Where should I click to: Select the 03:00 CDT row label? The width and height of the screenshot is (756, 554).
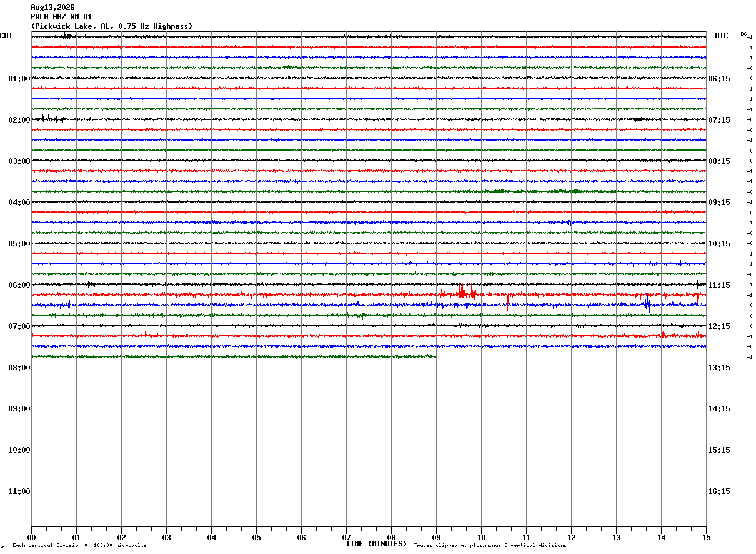pos(19,161)
